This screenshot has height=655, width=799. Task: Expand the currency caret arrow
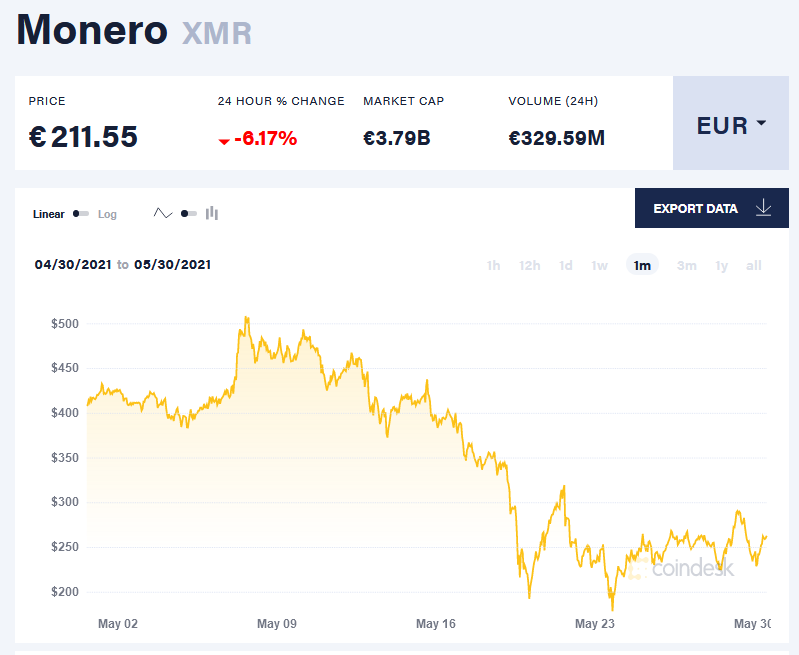761,123
